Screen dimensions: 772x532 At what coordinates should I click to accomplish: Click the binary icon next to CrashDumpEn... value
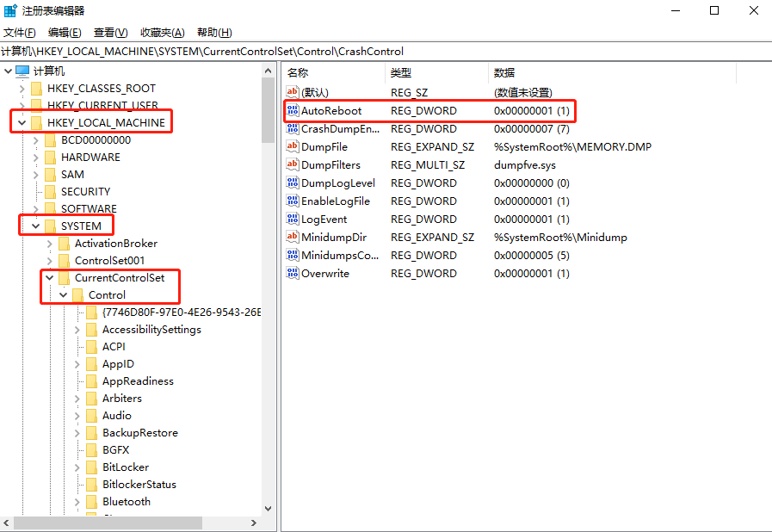coord(292,128)
